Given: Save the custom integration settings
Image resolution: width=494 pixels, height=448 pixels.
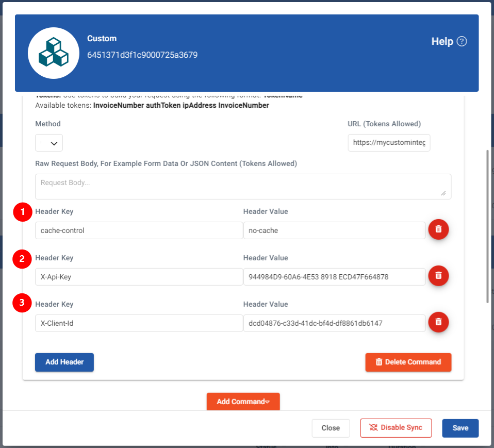Looking at the screenshot, I should tap(460, 428).
